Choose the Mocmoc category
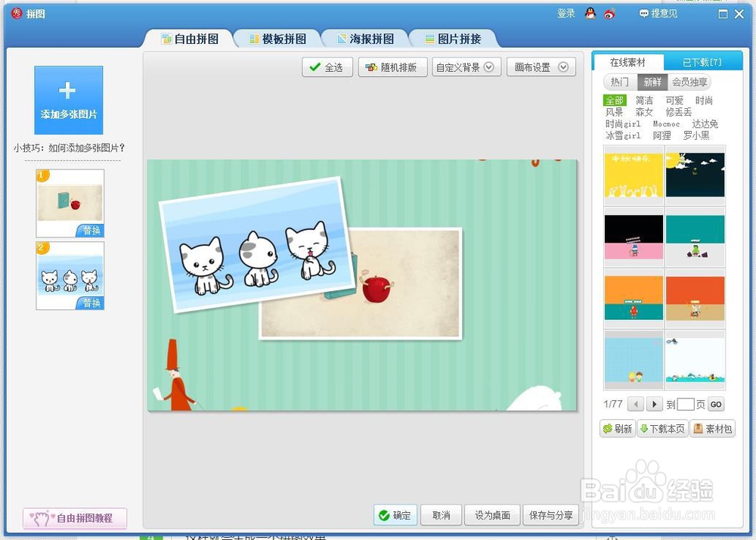The height and width of the screenshot is (540, 756). click(x=666, y=124)
